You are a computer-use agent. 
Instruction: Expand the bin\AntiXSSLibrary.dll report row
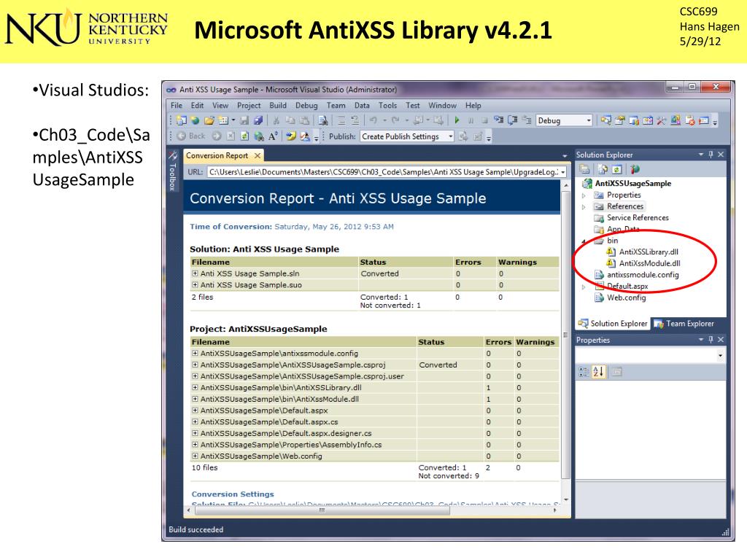(x=195, y=388)
